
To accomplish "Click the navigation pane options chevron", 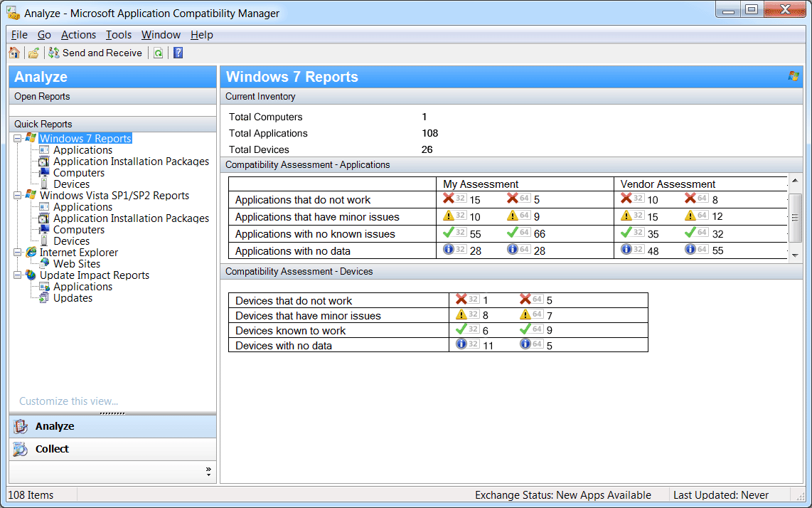I will [209, 471].
